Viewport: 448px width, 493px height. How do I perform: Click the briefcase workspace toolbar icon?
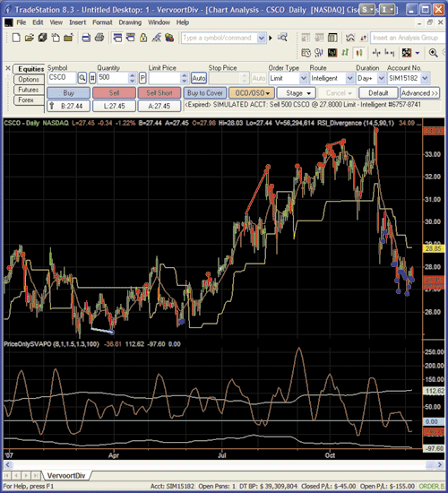pos(68,38)
